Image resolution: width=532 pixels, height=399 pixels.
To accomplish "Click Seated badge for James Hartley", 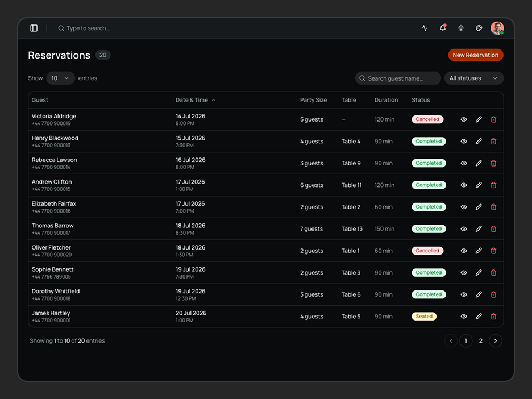I will point(424,316).
